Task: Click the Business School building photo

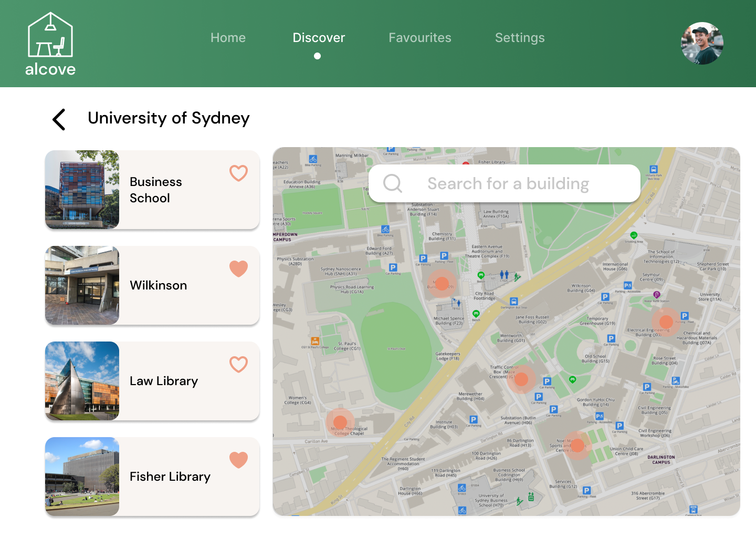Action: 82,190
